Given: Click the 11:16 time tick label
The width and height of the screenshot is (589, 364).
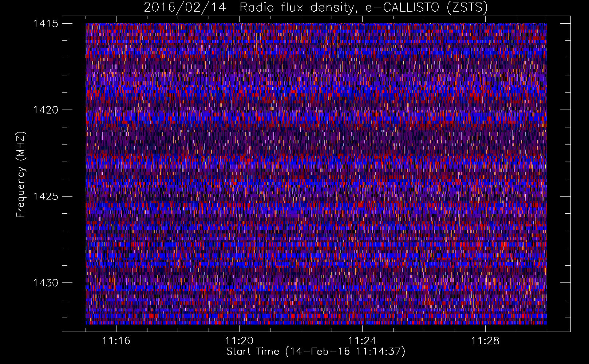Looking at the screenshot, I should [x=116, y=341].
